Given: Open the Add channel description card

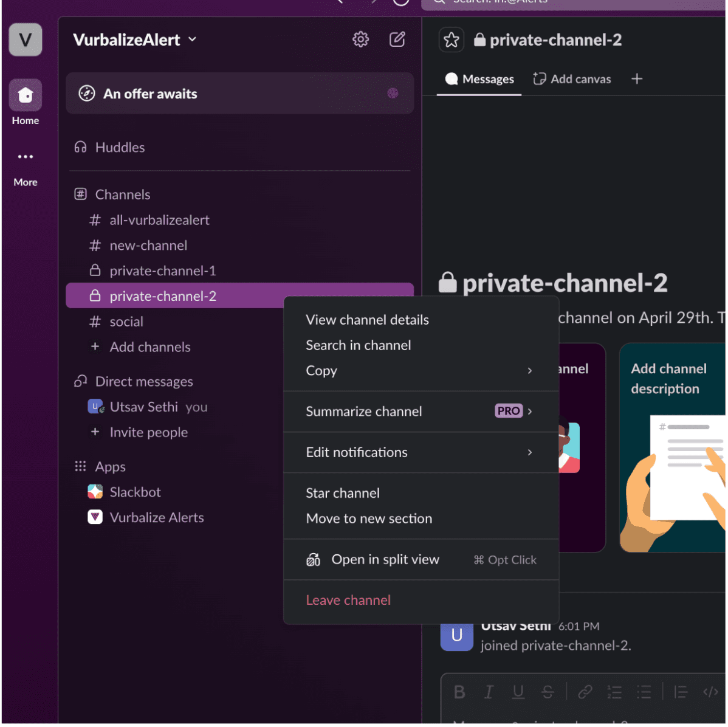Looking at the screenshot, I should (x=672, y=448).
